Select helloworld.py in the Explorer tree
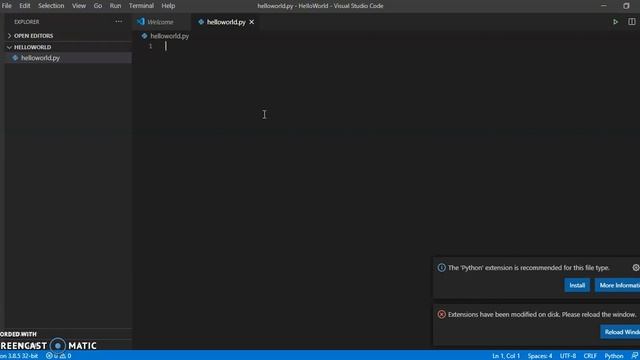640x360 pixels. coord(69,58)
